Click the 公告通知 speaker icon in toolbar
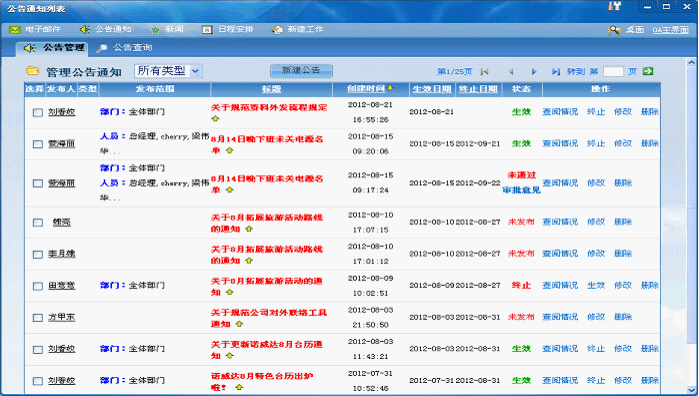This screenshot has width=699, height=396. pos(85,29)
